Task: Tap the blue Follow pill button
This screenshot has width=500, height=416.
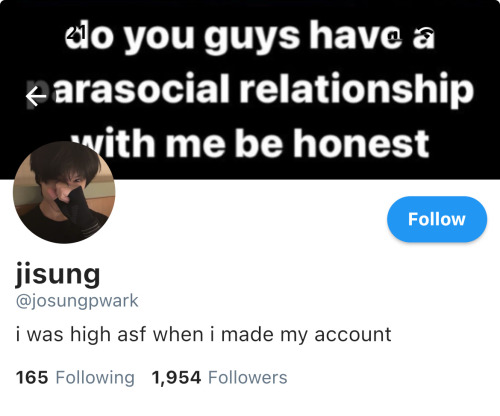Action: (437, 219)
